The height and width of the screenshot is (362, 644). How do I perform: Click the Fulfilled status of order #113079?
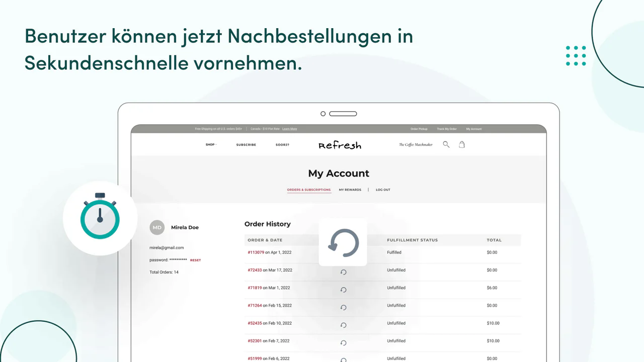pos(394,252)
